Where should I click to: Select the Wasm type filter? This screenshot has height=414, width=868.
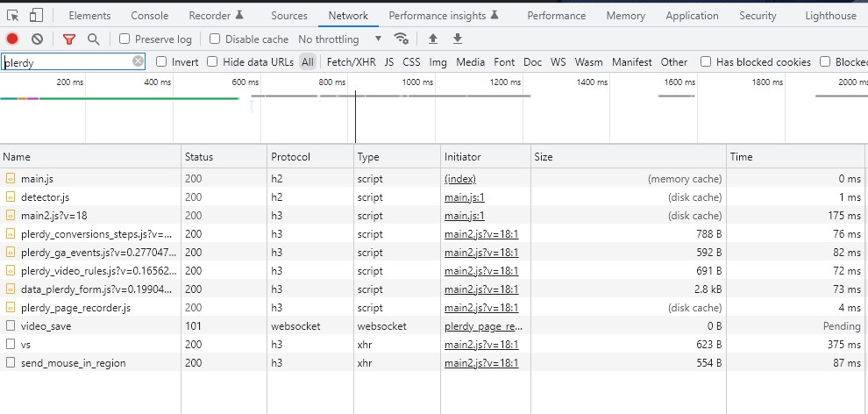(x=588, y=62)
